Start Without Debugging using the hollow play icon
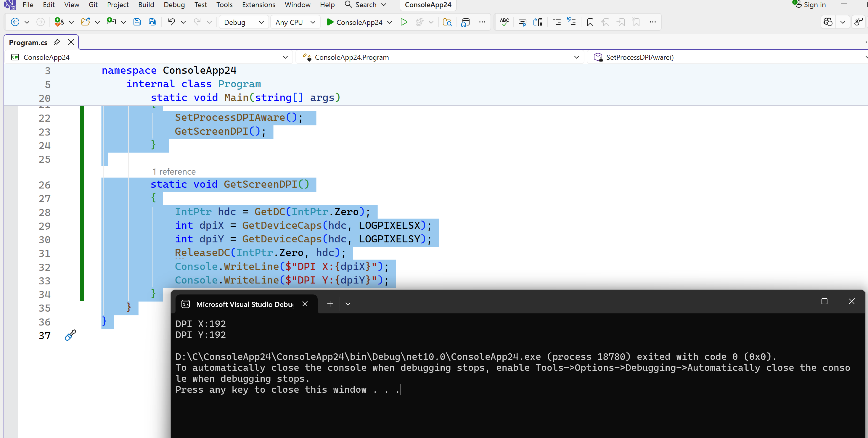868x438 pixels. (404, 22)
